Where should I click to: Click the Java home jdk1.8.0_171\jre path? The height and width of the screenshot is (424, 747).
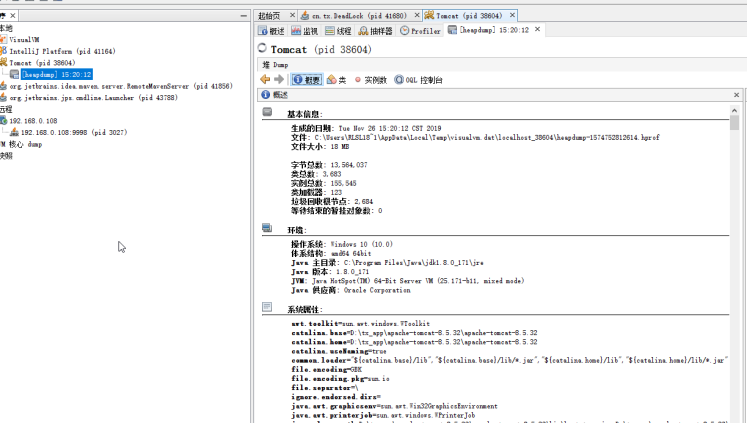point(414,262)
